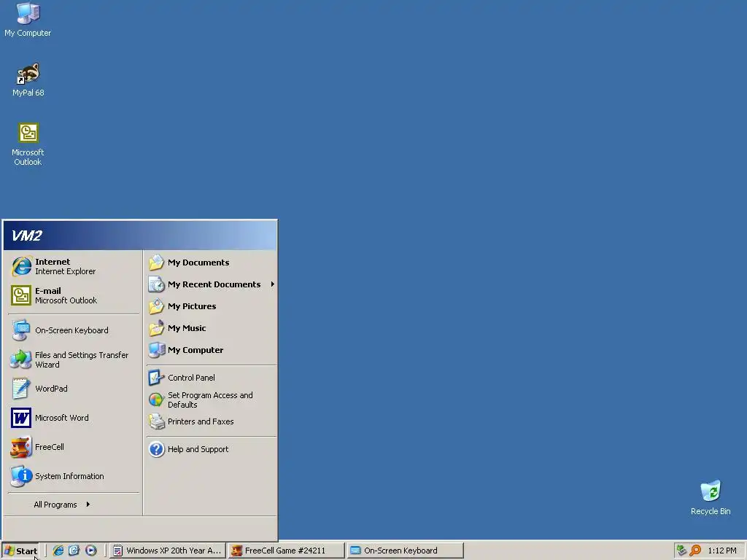Open My Documents folder in Start menu
Image resolution: width=747 pixels, height=560 pixels.
[212, 262]
